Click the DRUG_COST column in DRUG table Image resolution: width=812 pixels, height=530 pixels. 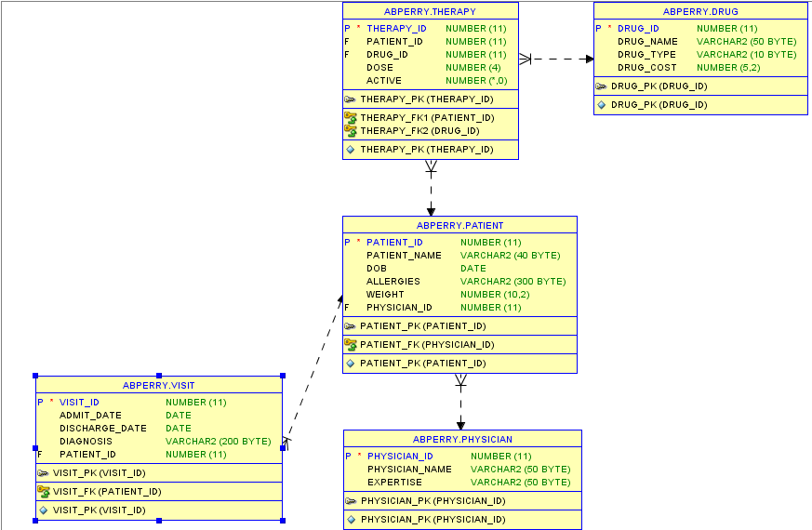[646, 68]
